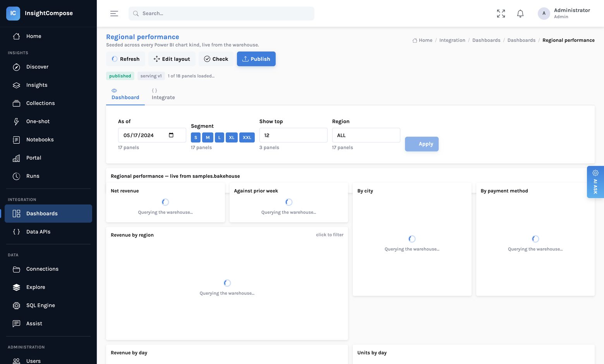
Task: Select the Dashboard tab
Action: [125, 94]
